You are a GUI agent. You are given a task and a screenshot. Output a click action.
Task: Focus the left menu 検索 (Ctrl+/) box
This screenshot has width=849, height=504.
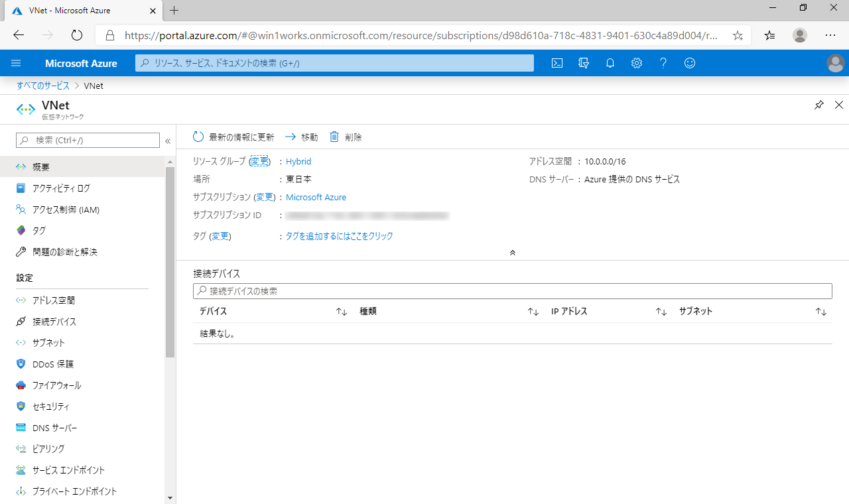[88, 140]
